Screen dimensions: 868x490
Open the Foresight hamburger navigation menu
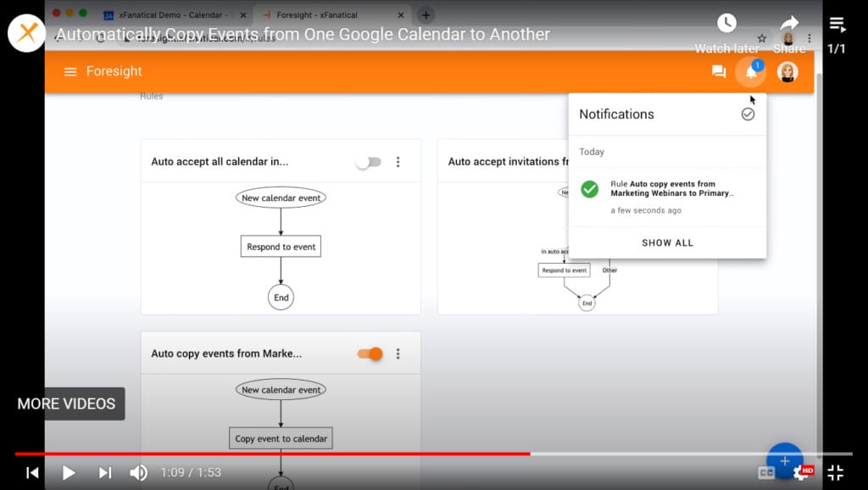70,71
